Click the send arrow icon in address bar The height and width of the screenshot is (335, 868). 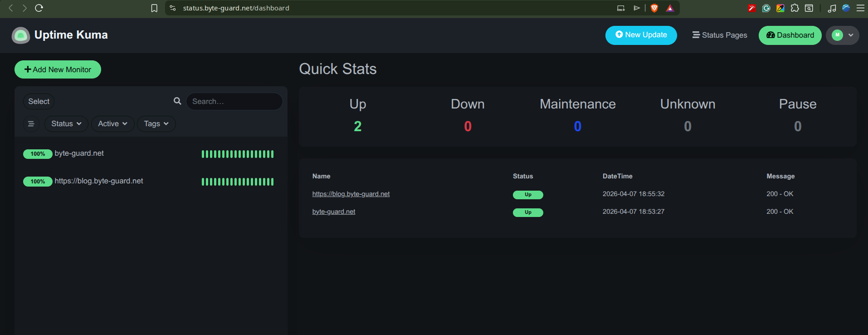[637, 8]
